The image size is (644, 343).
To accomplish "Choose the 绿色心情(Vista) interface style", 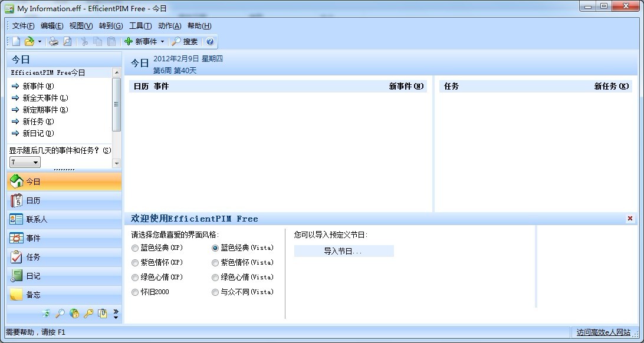I will pos(215,278).
